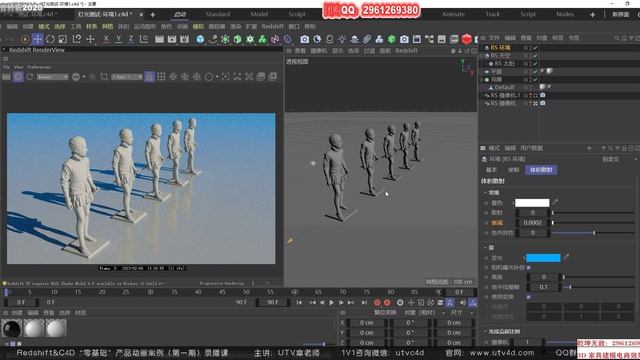Click the live selection circle icon
The width and height of the screenshot is (640, 360).
coord(25,39)
